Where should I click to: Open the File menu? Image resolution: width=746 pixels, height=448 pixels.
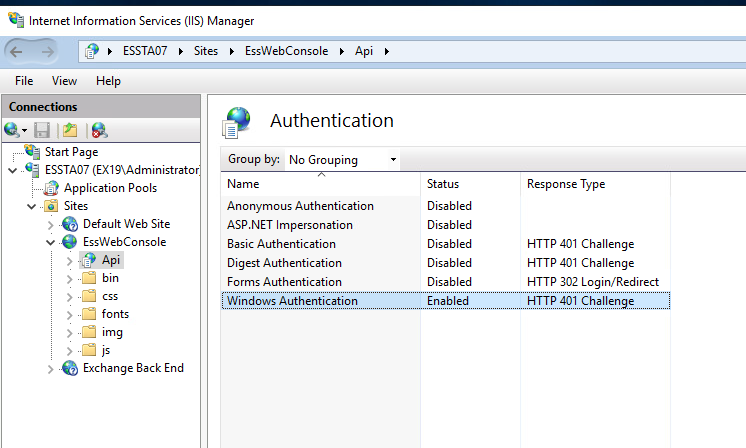(24, 81)
